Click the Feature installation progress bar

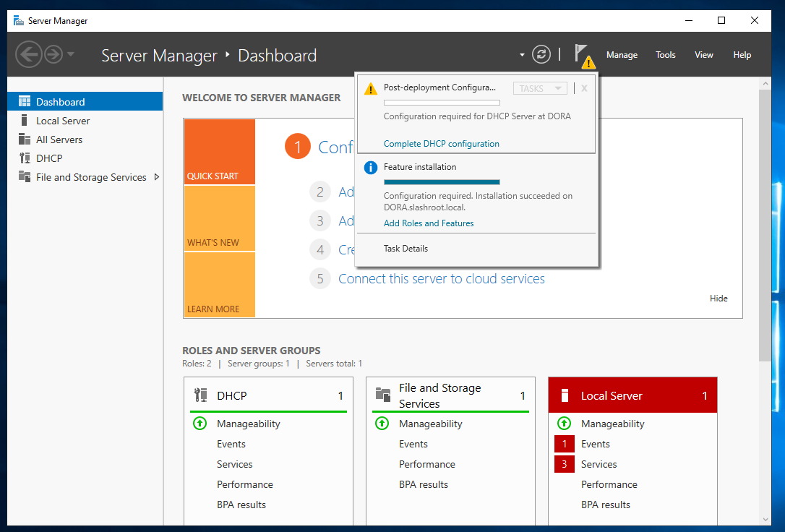pyautogui.click(x=442, y=182)
